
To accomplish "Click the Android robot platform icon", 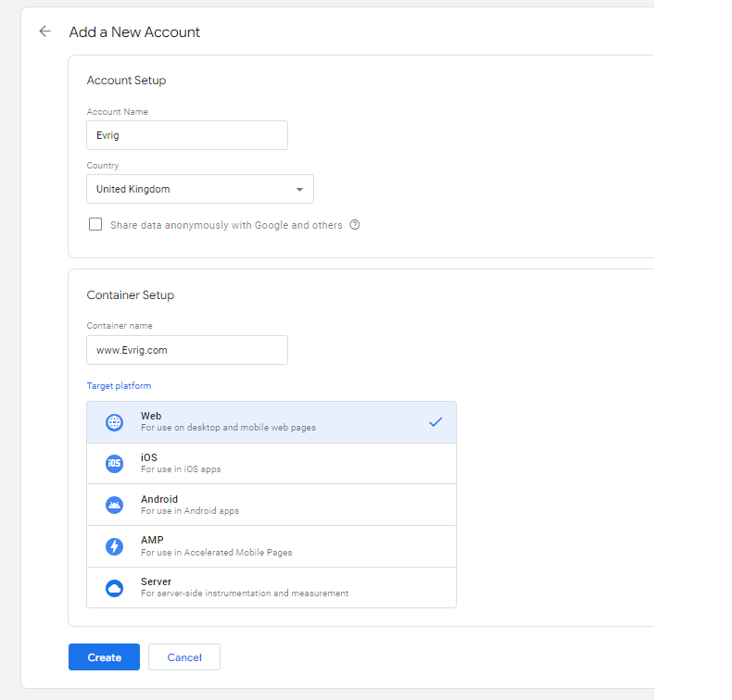I will pos(114,506).
